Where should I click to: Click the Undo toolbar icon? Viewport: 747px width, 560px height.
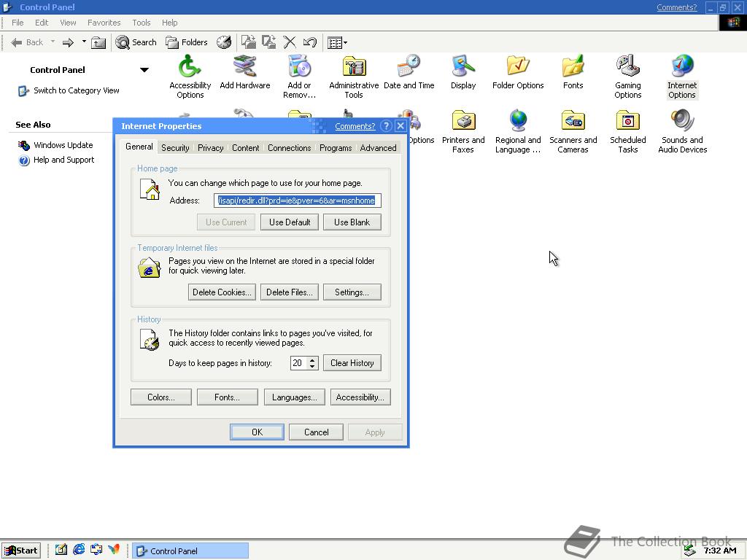[309, 42]
